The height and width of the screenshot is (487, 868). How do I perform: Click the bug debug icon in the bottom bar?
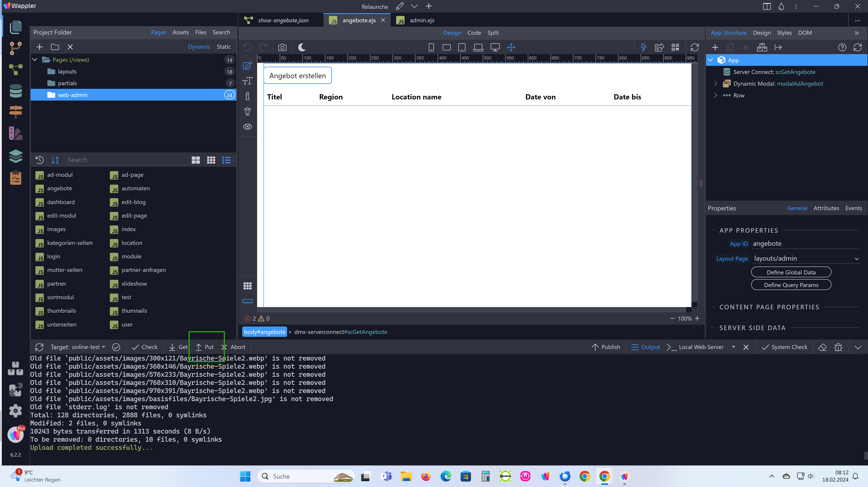click(838, 347)
